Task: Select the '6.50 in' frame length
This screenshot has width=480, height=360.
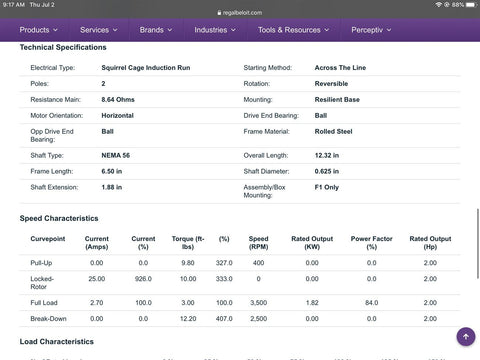Action: click(112, 171)
